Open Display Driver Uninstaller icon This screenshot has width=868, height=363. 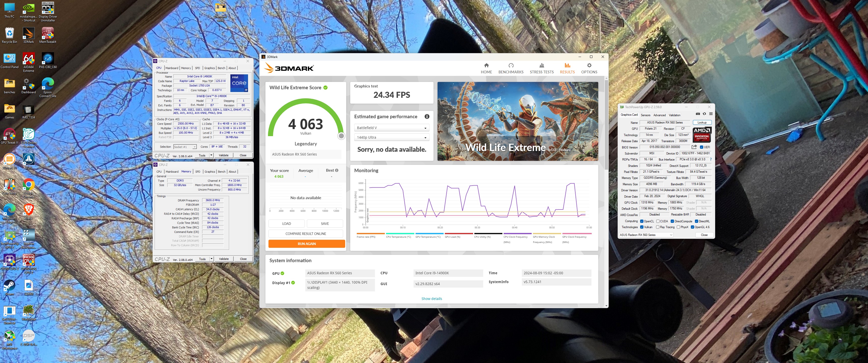click(48, 12)
